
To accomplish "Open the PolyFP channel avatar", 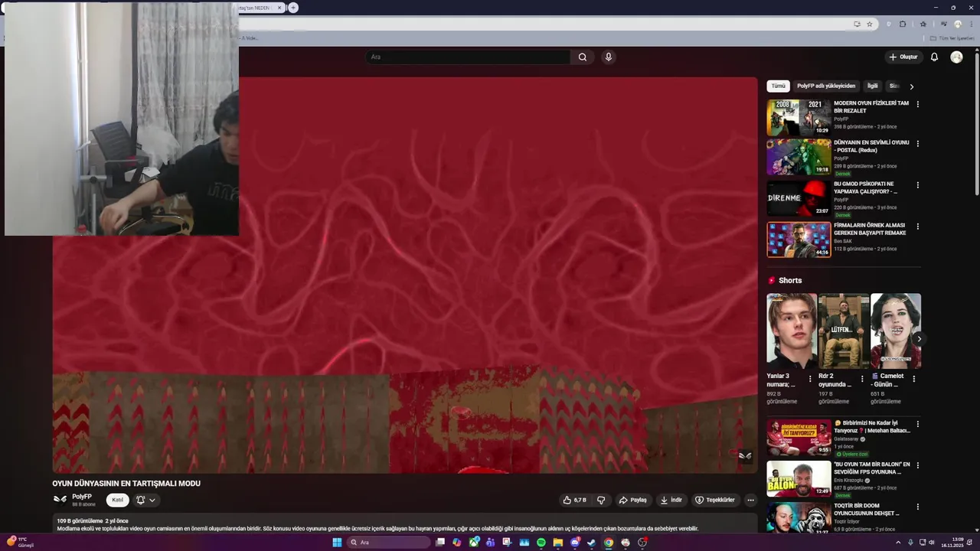I will (60, 500).
